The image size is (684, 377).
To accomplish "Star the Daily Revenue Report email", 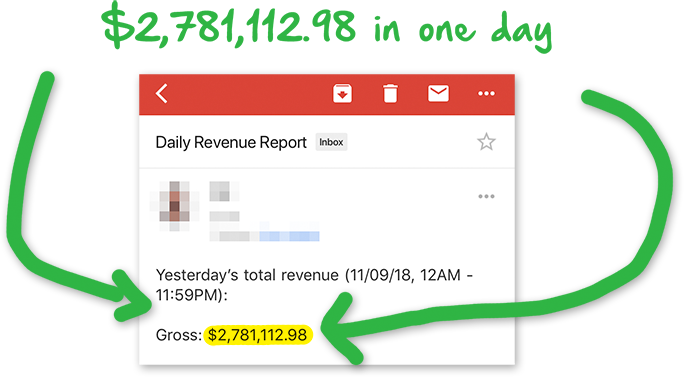I will pos(486,142).
